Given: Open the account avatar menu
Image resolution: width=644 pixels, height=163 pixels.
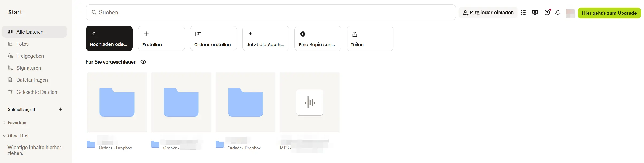Looking at the screenshot, I should point(570,13).
